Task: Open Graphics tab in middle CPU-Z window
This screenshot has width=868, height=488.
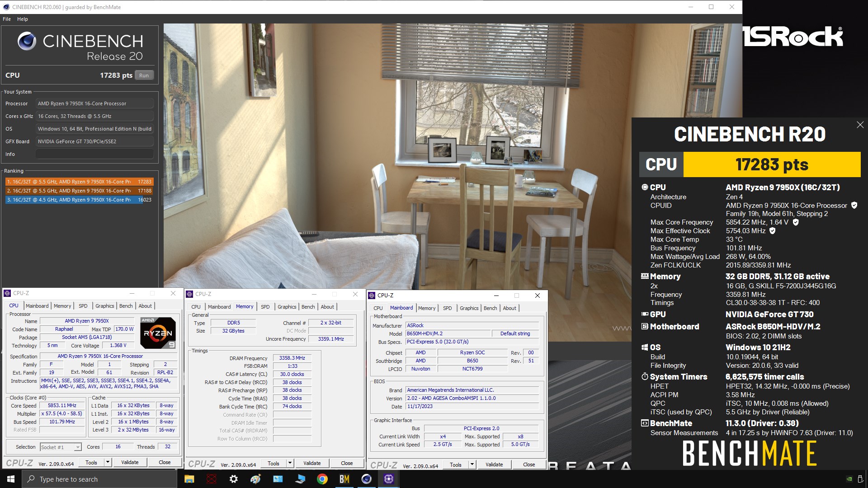Action: coord(287,307)
